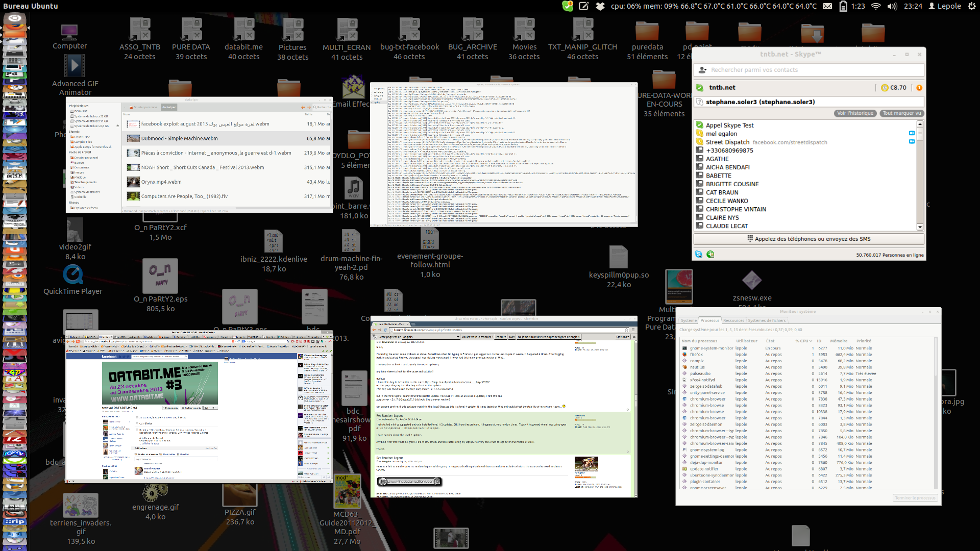Open the Dropbox indicator icon

pyautogui.click(x=600, y=6)
